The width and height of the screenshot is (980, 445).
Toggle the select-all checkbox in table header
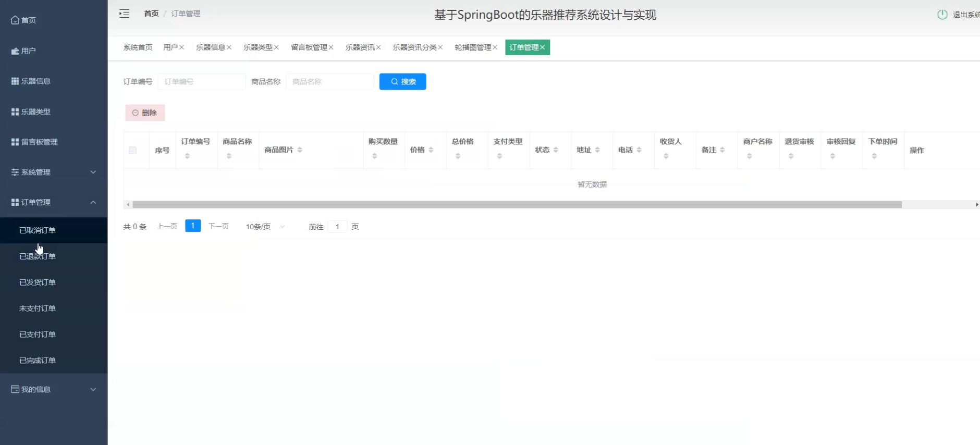[133, 150]
